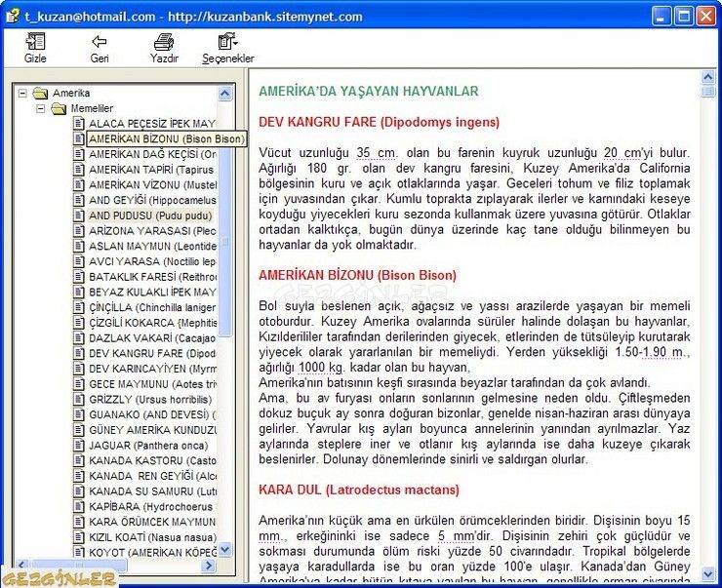Click page icon beside AND PUDUSU

coord(79,216)
